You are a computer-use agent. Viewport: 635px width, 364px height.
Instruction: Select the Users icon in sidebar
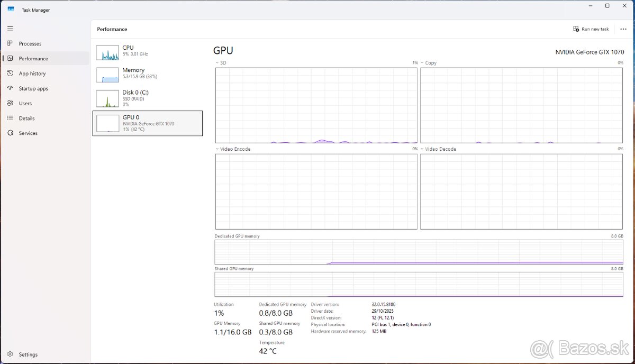10,103
